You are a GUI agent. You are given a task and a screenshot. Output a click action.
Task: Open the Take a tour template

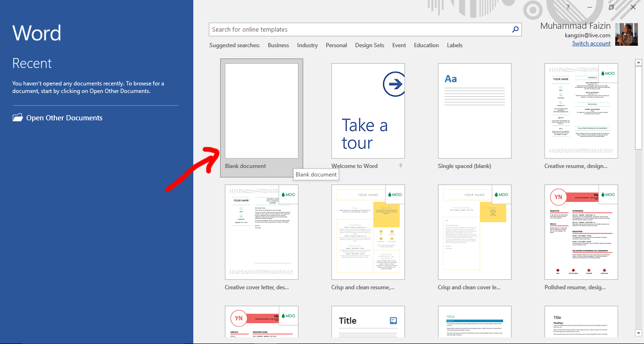click(x=368, y=111)
